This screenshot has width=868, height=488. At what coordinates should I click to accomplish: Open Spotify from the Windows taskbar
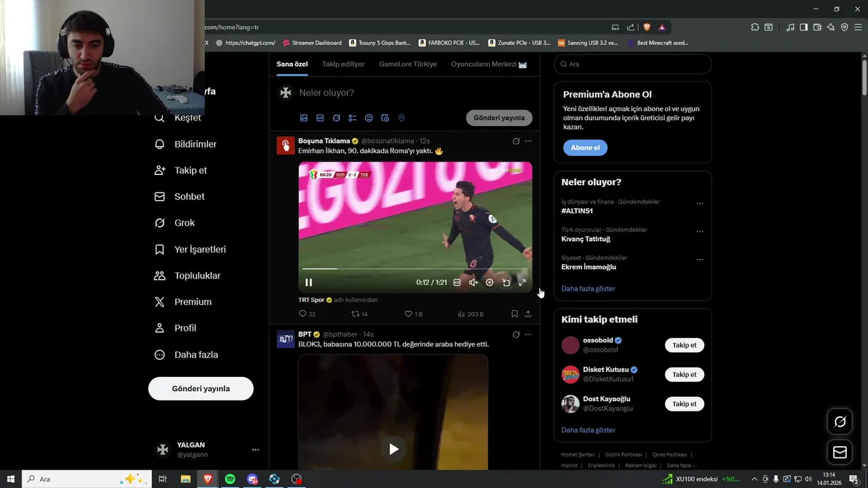click(230, 479)
